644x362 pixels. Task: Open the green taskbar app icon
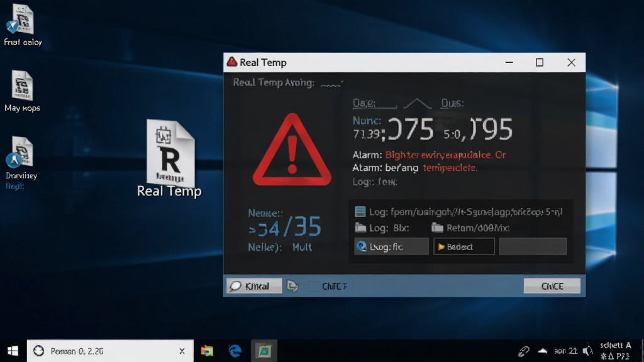264,351
